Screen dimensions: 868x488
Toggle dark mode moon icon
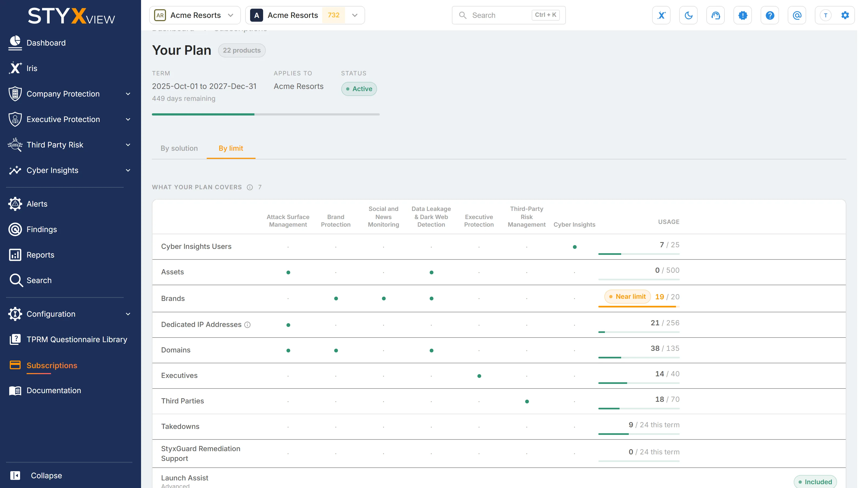[688, 15]
